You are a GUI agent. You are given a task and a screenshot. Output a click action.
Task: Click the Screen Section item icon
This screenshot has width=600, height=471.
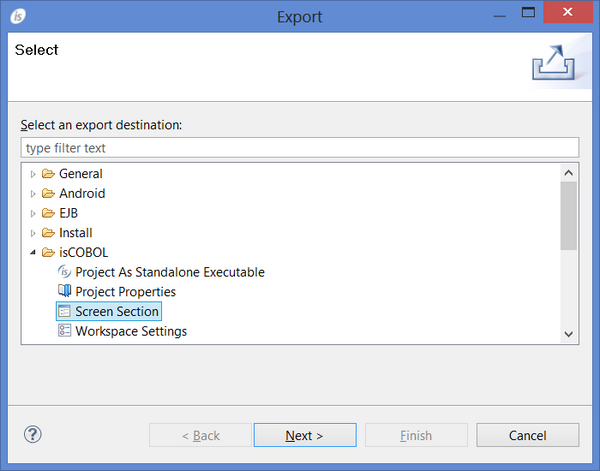pyautogui.click(x=65, y=312)
